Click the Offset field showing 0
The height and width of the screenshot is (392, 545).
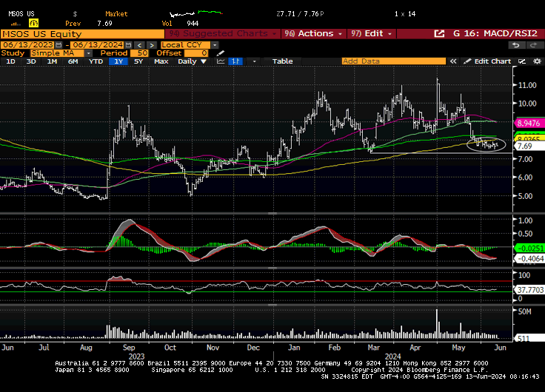tap(196, 53)
